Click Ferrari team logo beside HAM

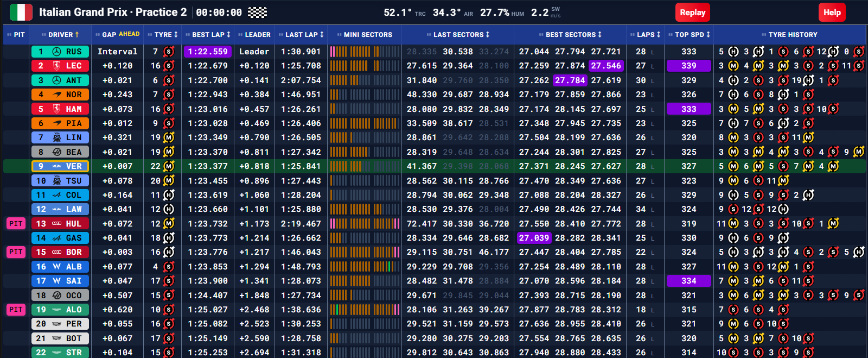click(56, 109)
